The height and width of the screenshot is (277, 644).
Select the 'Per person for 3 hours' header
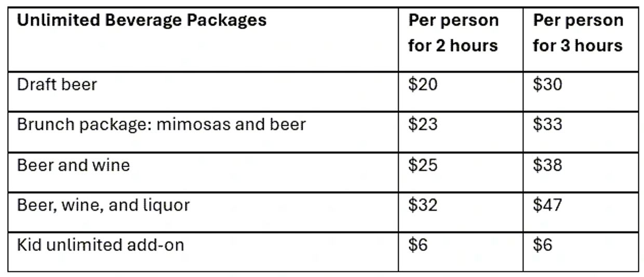(x=578, y=33)
